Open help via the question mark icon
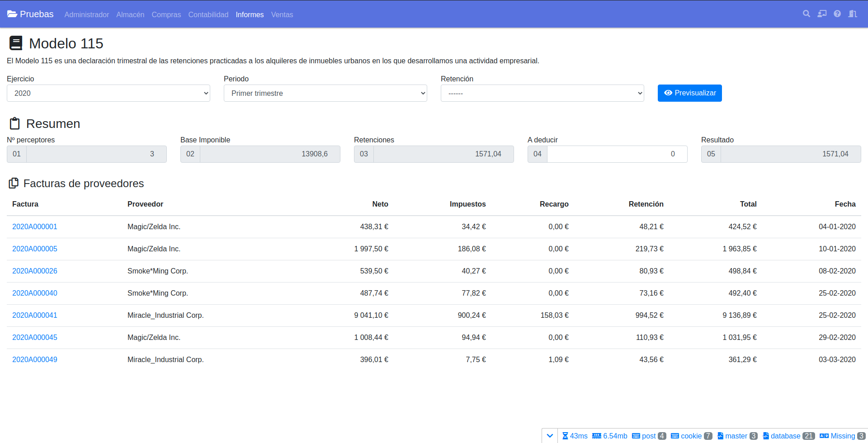The width and height of the screenshot is (868, 443). 837,14
